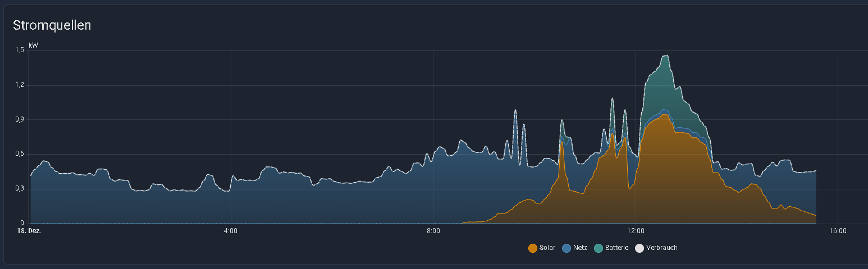The height and width of the screenshot is (269, 868).
Task: Click the 12:00 time axis label
Action: [x=635, y=230]
